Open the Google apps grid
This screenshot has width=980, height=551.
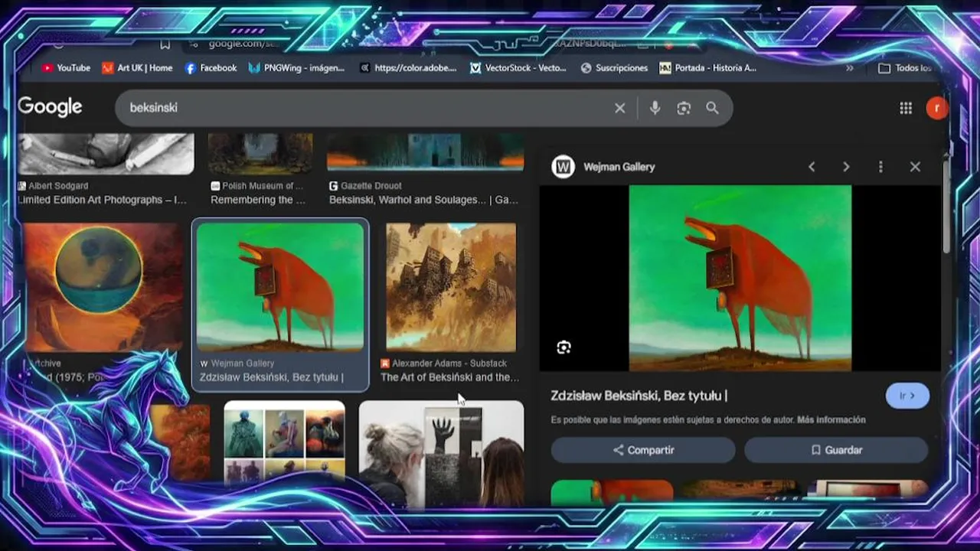tap(906, 109)
